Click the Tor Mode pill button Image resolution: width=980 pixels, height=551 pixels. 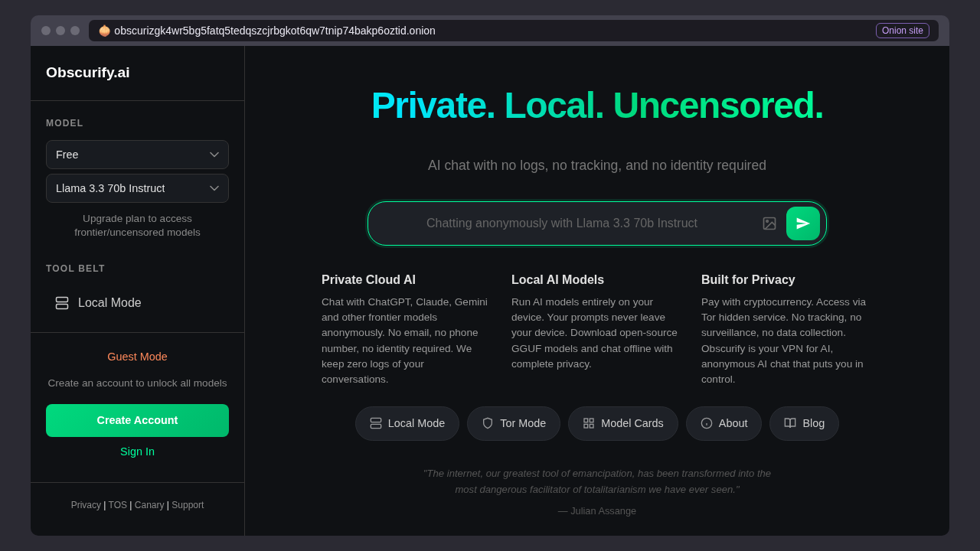[514, 423]
